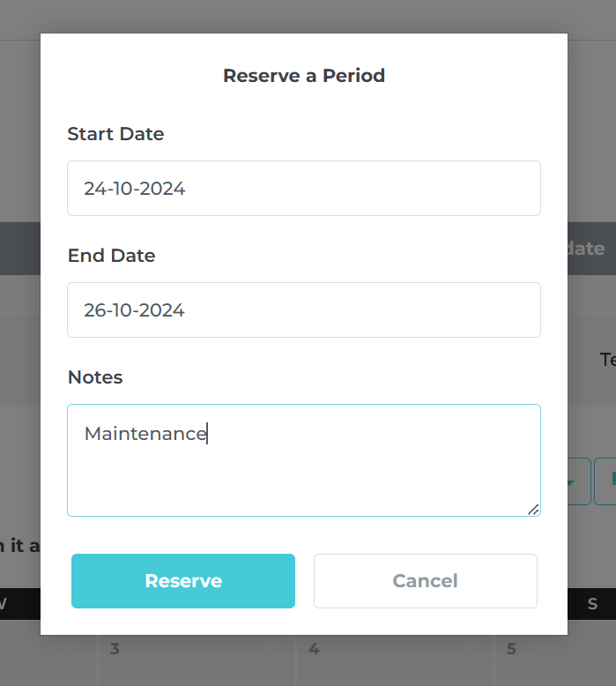Click the End Date label
616x686 pixels.
point(112,256)
